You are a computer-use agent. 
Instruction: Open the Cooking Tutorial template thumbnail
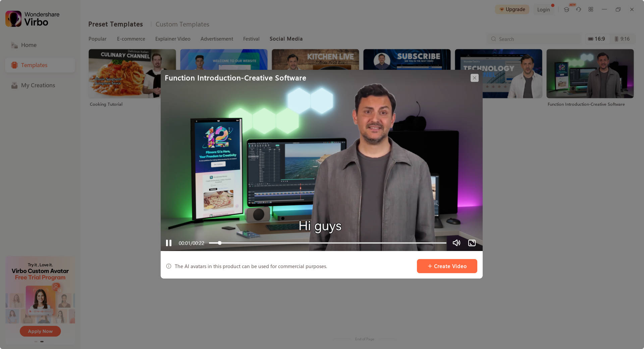[x=124, y=73]
